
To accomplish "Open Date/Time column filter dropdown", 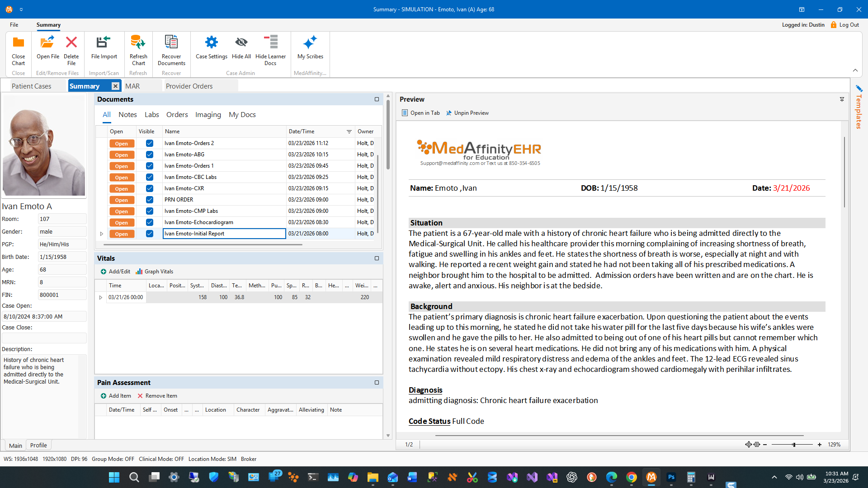I will (x=349, y=131).
